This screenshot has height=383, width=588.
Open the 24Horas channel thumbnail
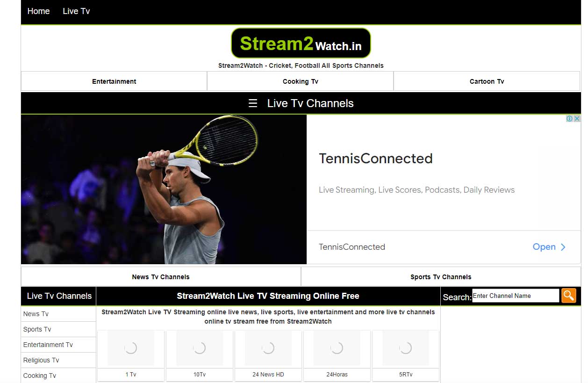tap(337, 348)
